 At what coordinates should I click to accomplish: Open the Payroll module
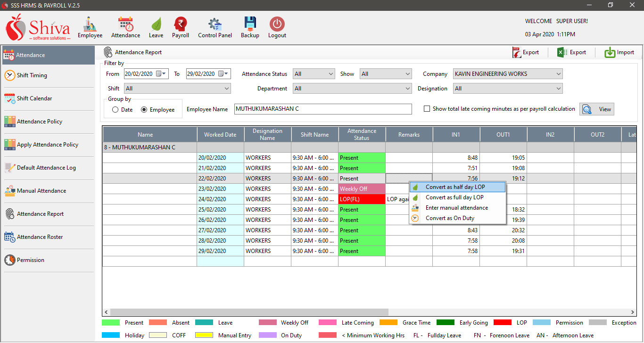(x=181, y=27)
